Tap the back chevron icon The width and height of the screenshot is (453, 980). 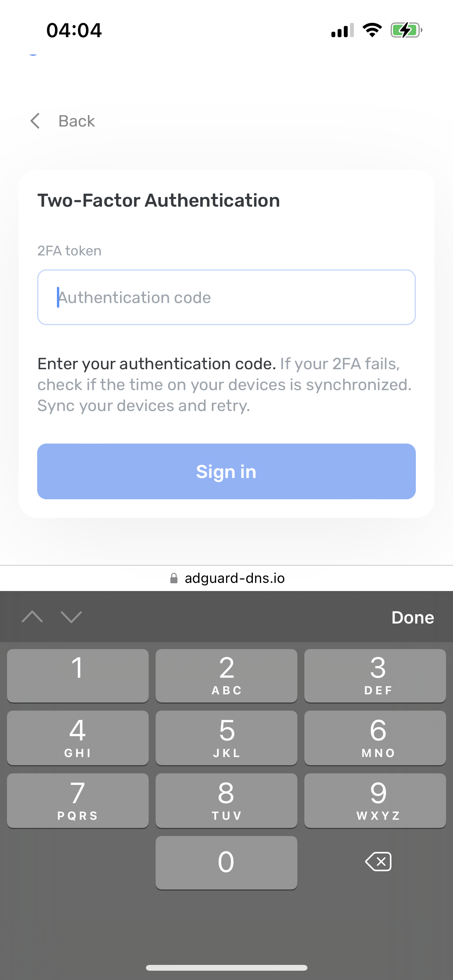click(35, 121)
